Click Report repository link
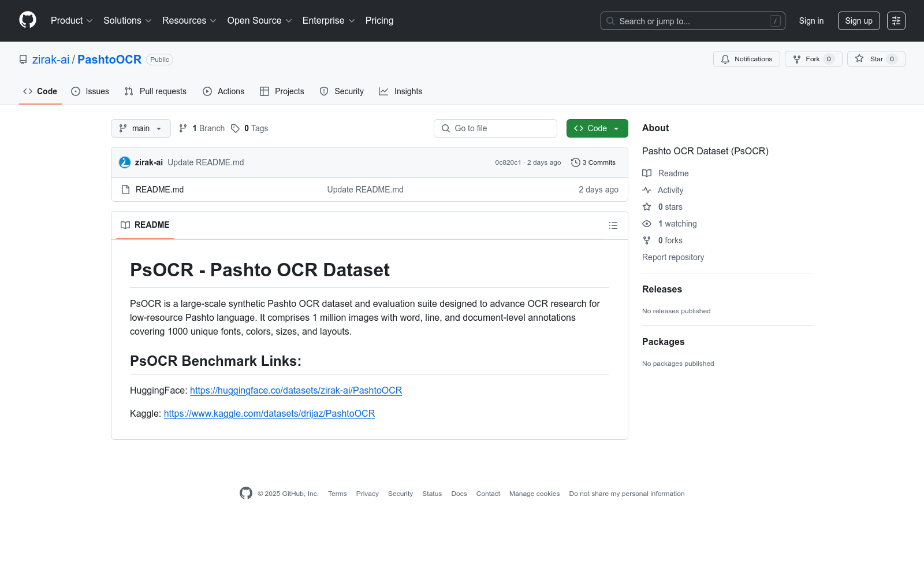 coord(673,257)
